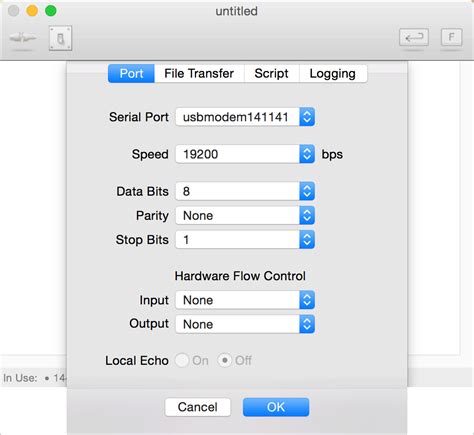Open the Speed dropdown showing 19200

(x=245, y=154)
